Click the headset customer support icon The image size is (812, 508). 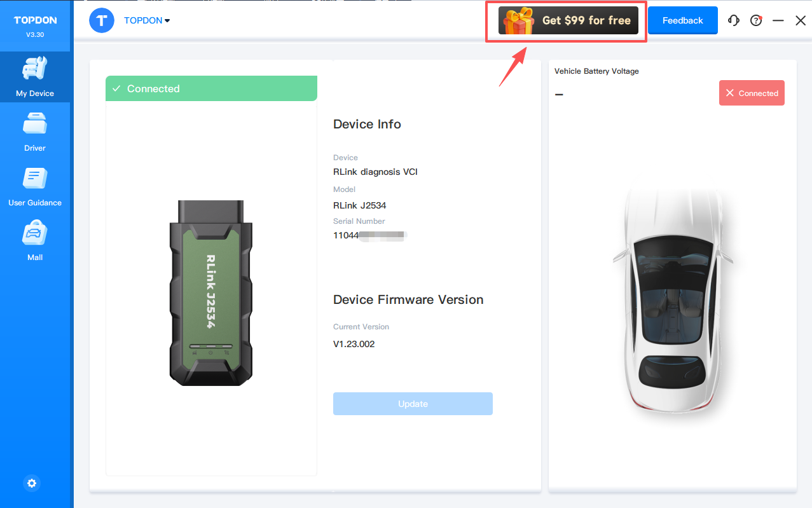coord(734,20)
